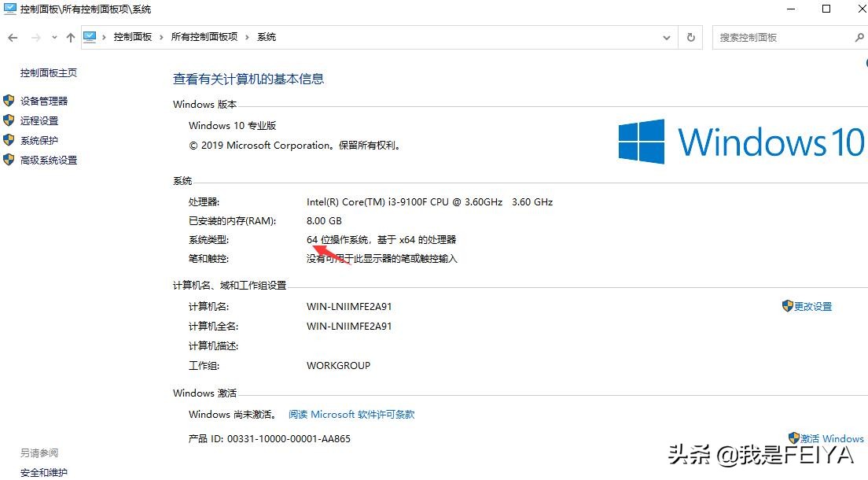
Task: Click the 2019 Microsoft Corporation copyright text
Action: [x=295, y=146]
